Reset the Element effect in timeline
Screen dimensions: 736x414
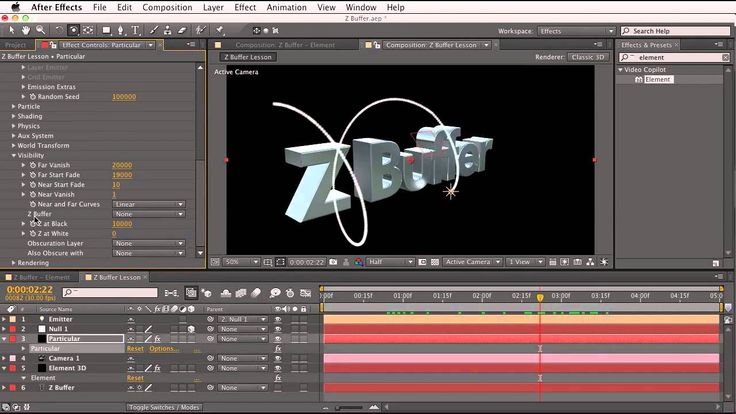pyautogui.click(x=135, y=378)
